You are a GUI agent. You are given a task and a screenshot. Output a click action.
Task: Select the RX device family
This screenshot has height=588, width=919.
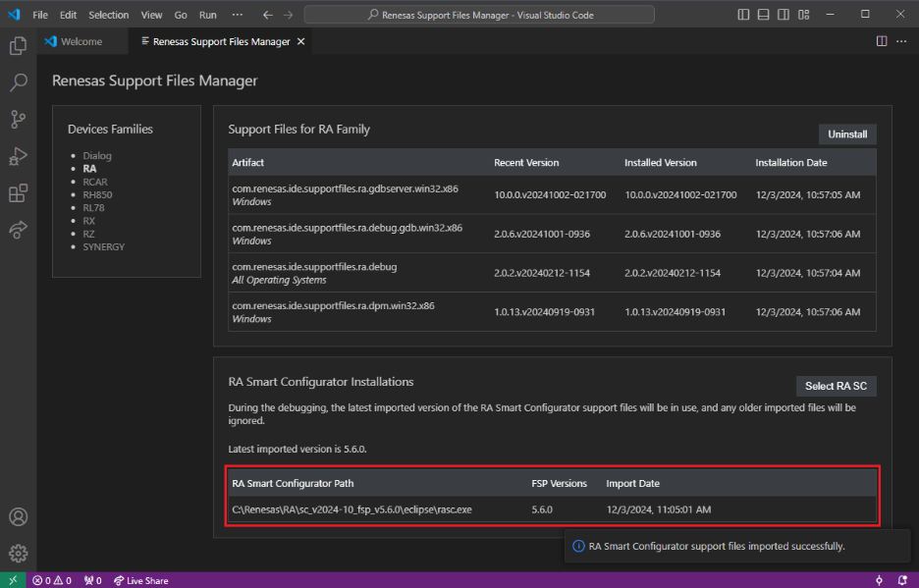pyautogui.click(x=88, y=221)
